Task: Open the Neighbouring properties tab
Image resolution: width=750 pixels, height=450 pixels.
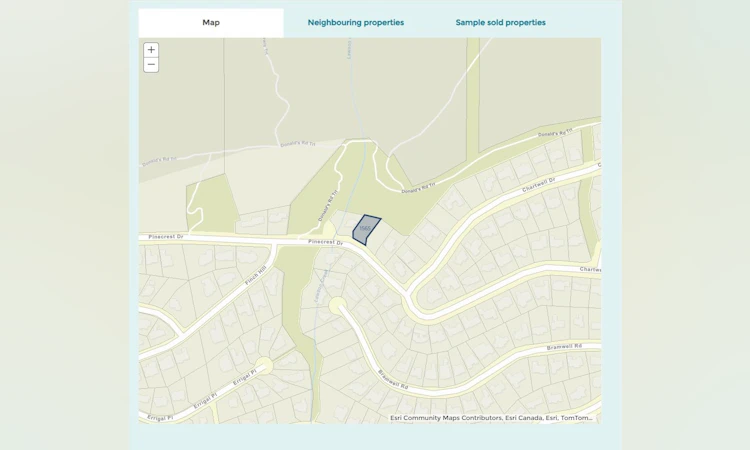Action: [x=356, y=22]
